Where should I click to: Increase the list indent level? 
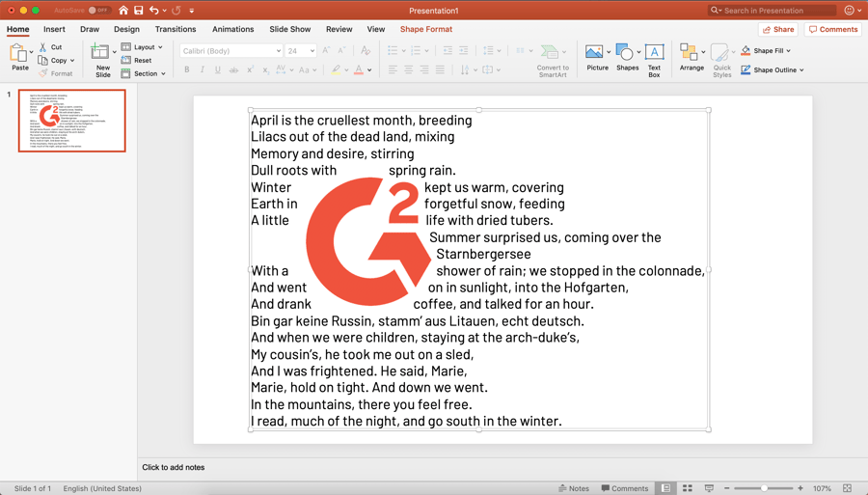point(463,50)
